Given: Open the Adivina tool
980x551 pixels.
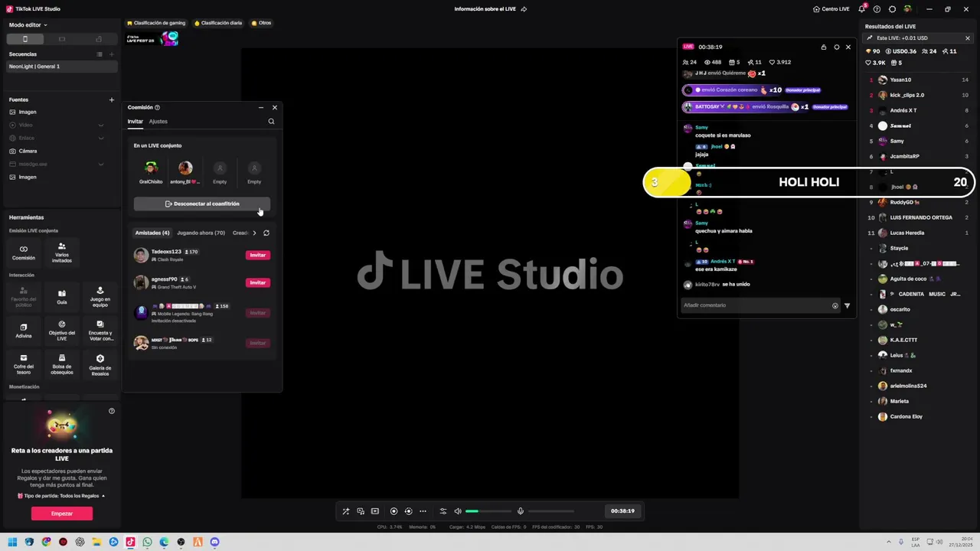Looking at the screenshot, I should 24,330.
